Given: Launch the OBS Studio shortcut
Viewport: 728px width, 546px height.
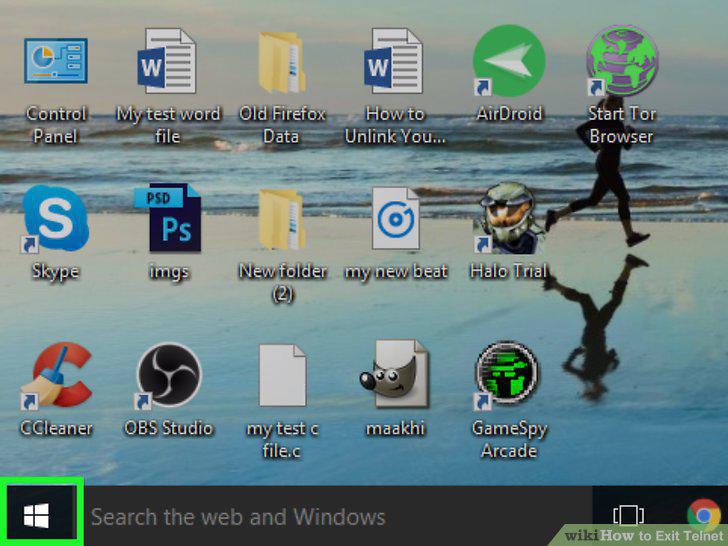Looking at the screenshot, I should pyautogui.click(x=169, y=375).
